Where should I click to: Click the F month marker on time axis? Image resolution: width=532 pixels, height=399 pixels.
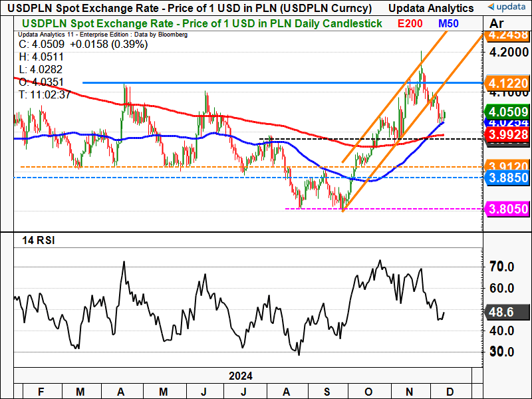[41, 392]
